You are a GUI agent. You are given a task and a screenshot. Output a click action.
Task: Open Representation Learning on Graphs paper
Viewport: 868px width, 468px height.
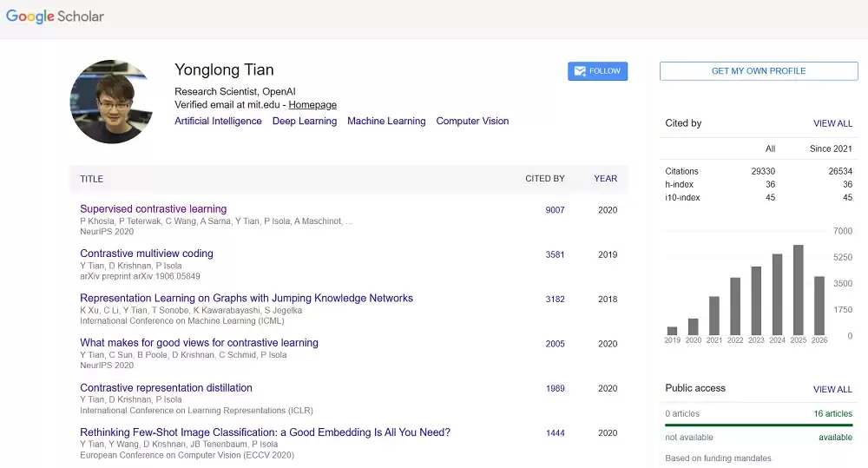tap(247, 298)
